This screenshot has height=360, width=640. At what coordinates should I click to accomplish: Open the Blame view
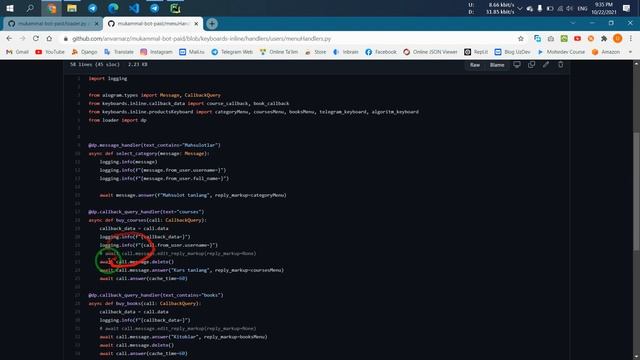(x=497, y=65)
